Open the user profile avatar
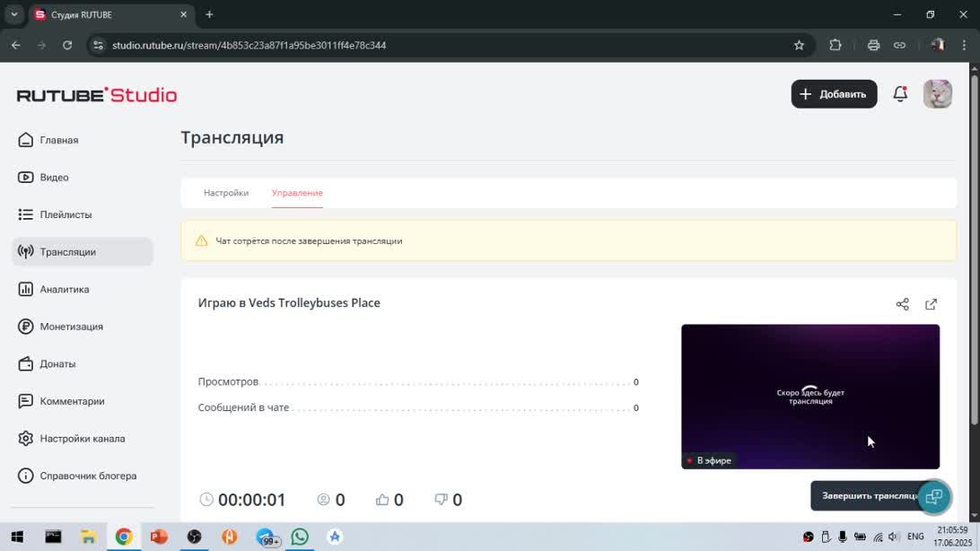 click(938, 94)
